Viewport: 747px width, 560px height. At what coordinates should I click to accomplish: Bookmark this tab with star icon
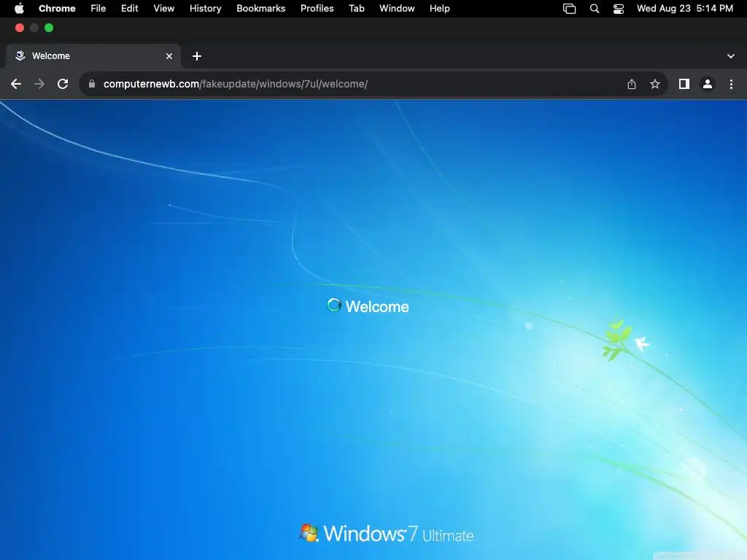[x=655, y=85]
